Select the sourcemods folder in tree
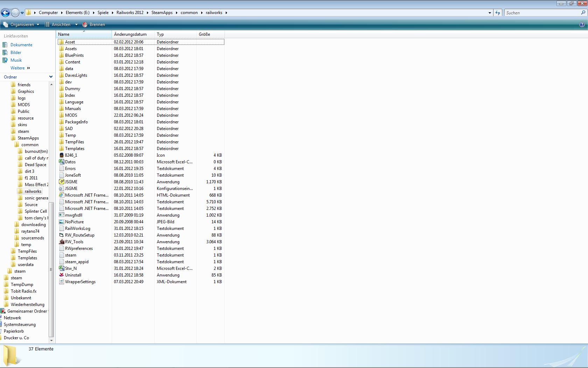The image size is (588, 368). 33,238
